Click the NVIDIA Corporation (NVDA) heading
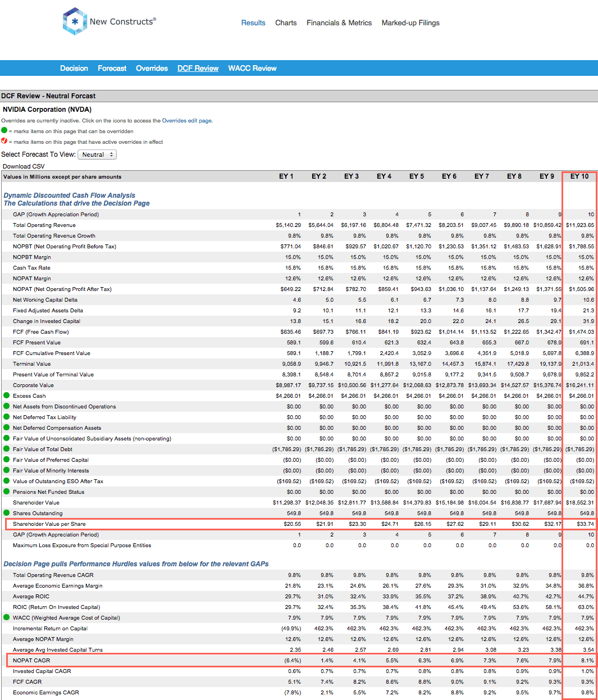Screen dimensions: 598x700 pos(47,110)
